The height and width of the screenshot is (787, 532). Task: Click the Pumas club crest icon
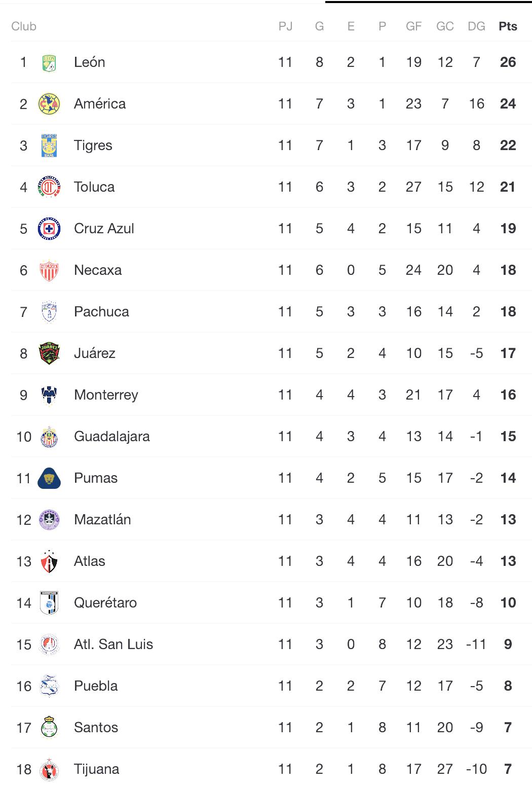[x=49, y=478]
